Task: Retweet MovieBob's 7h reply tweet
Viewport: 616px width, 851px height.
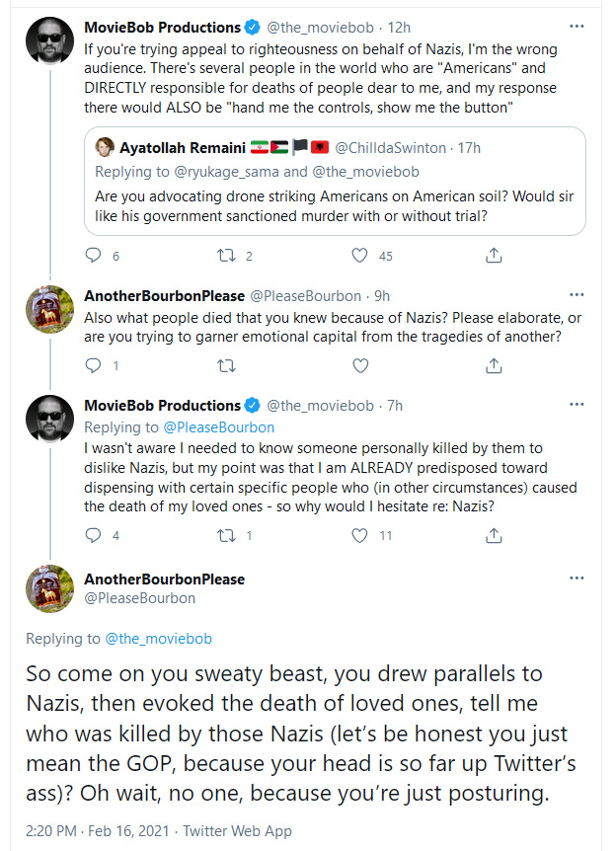Action: pos(226,536)
